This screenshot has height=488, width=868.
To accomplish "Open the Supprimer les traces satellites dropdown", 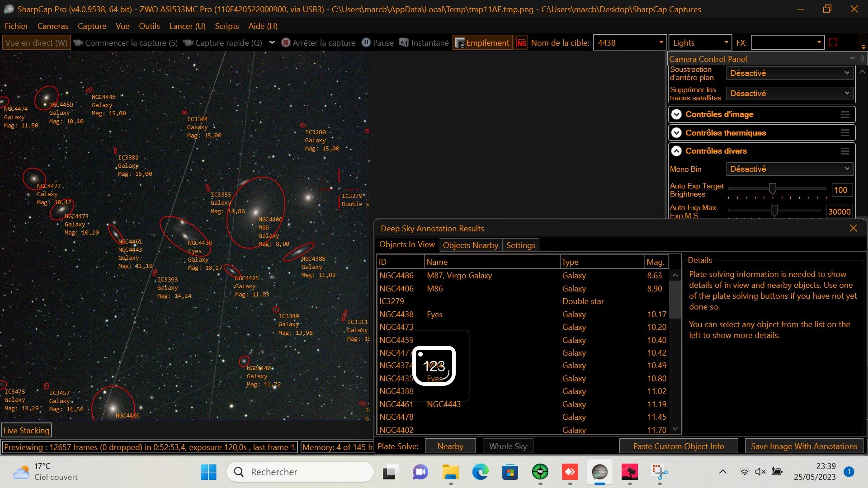I will pos(789,94).
